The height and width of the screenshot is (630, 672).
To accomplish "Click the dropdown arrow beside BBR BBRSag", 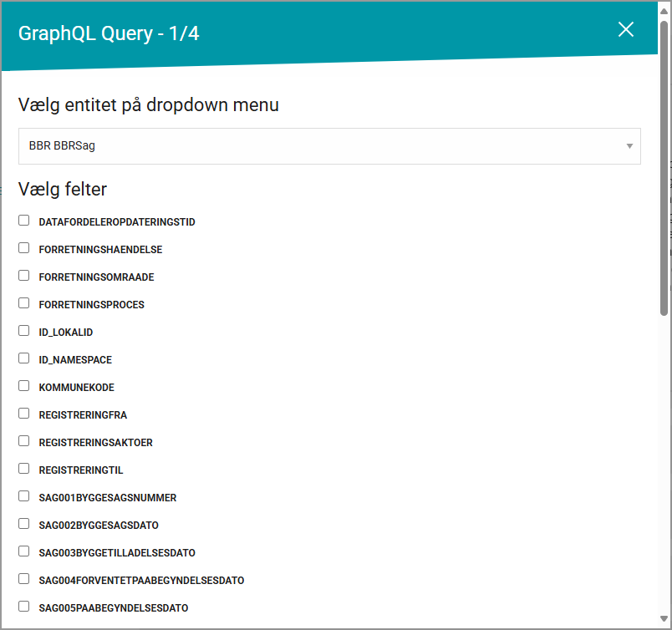I will click(629, 146).
